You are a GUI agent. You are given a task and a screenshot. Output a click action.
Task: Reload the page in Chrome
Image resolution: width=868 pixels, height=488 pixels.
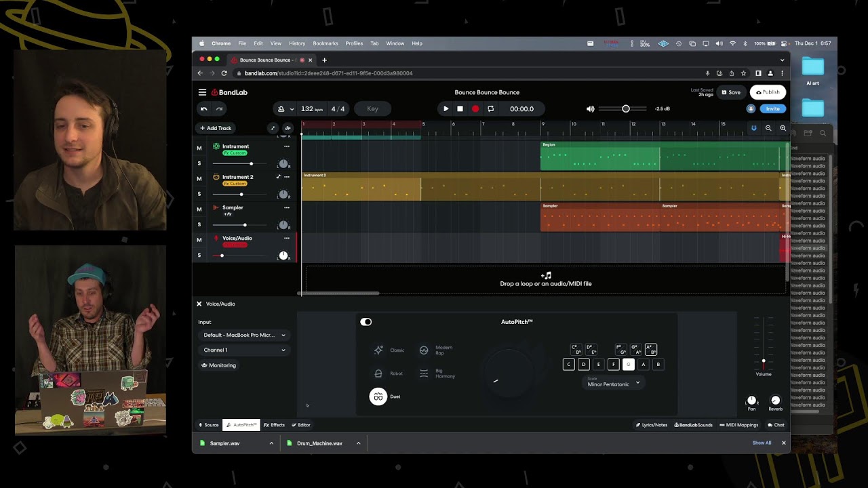224,73
